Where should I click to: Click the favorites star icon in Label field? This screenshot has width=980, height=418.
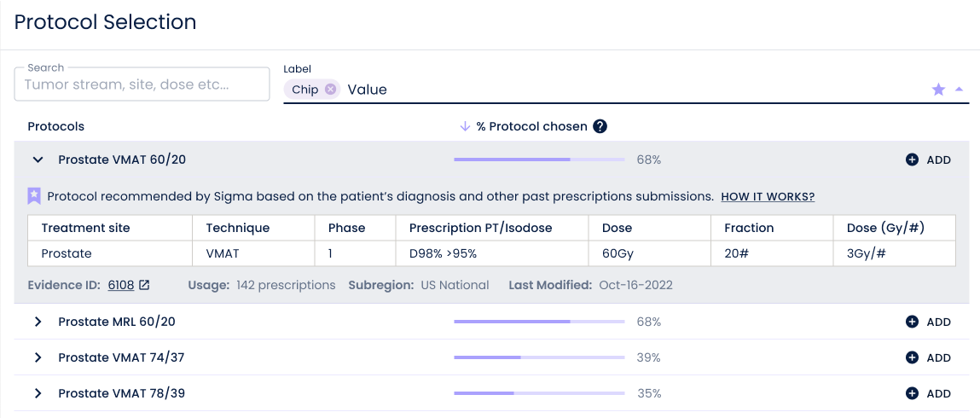(x=938, y=90)
